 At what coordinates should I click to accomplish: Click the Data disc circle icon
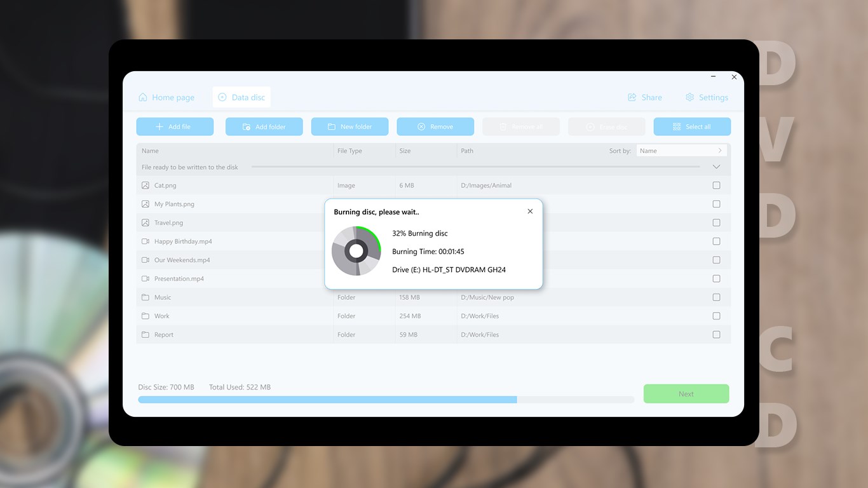coord(222,97)
